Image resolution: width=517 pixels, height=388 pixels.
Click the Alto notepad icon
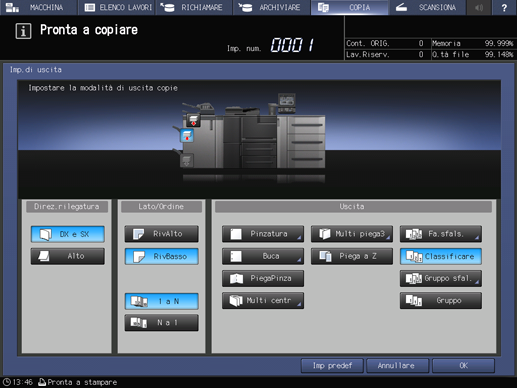(x=44, y=256)
